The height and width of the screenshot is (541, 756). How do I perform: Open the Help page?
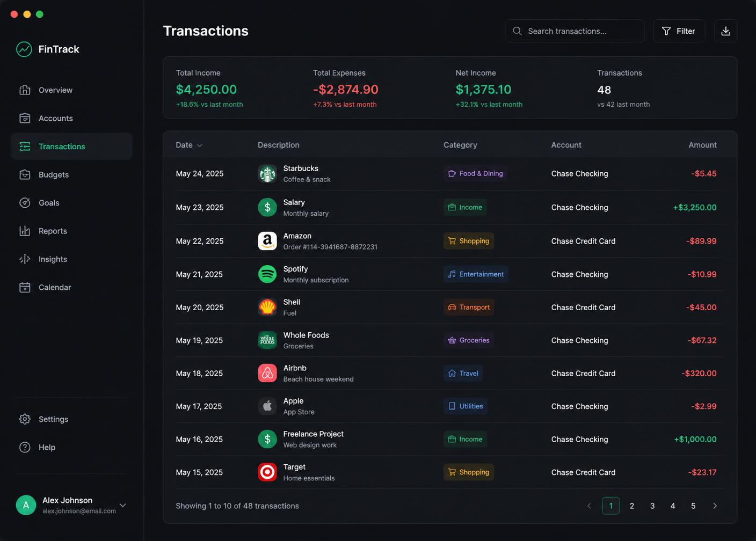click(71, 447)
